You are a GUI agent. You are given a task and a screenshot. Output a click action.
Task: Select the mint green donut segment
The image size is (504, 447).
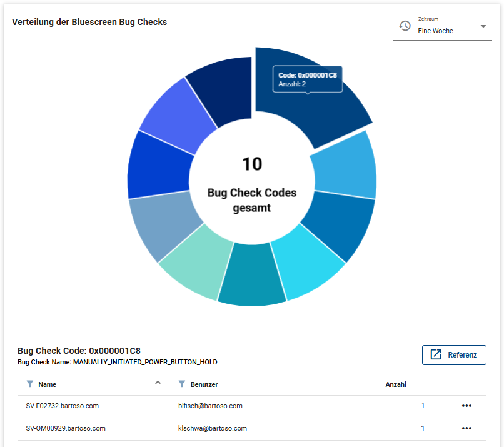(193, 264)
